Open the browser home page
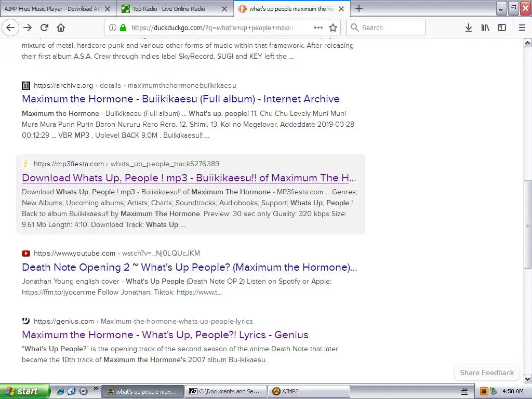The image size is (532, 399). [x=61, y=28]
